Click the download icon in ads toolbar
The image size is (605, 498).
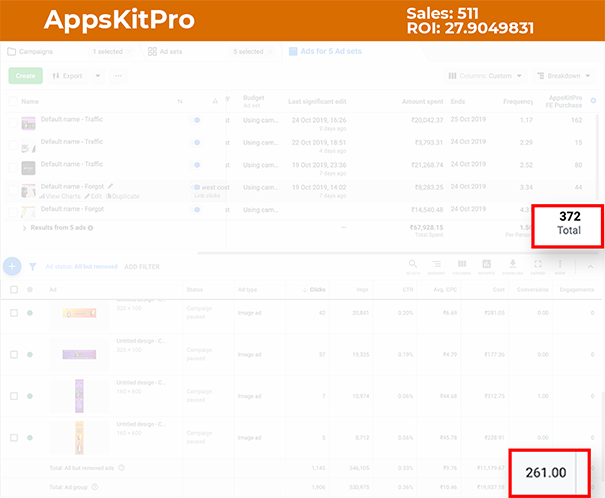[x=512, y=266]
